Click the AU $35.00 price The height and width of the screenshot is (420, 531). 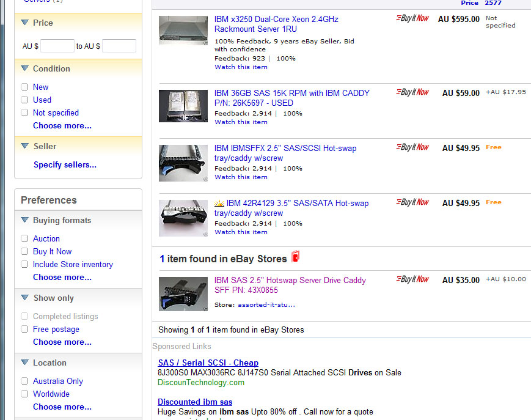tap(461, 281)
